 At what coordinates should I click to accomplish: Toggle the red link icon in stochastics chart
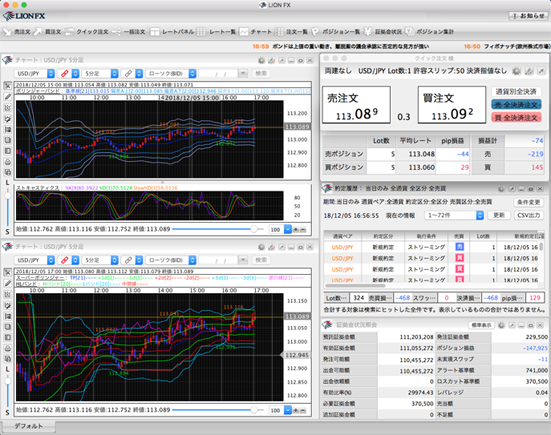coord(65,73)
